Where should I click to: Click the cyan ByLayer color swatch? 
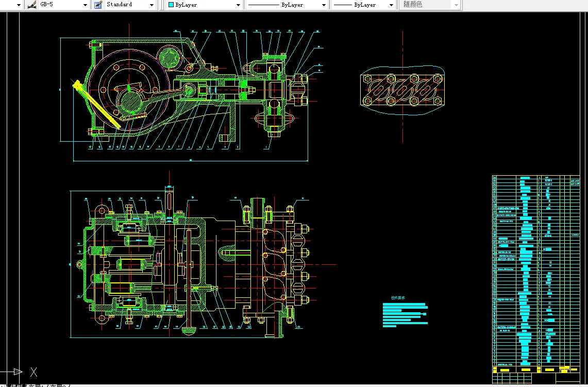(171, 5)
